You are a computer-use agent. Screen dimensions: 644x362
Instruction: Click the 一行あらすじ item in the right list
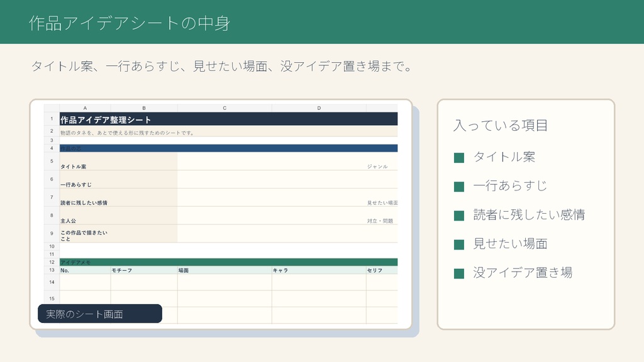[510, 185]
